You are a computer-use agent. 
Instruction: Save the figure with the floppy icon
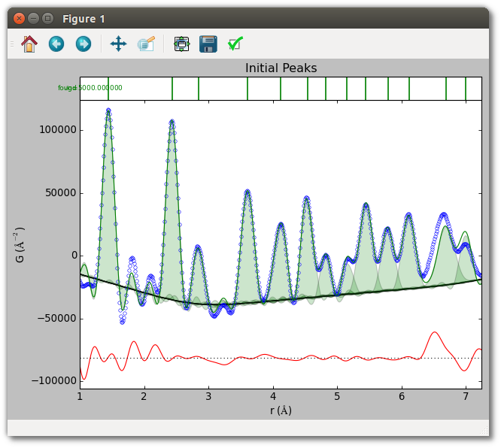pyautogui.click(x=208, y=44)
